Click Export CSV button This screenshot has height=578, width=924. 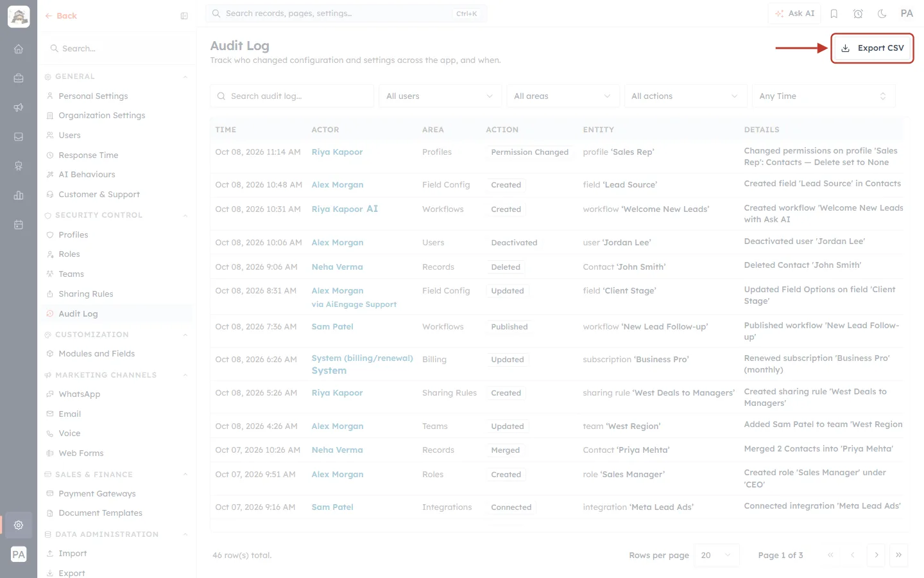pos(872,48)
